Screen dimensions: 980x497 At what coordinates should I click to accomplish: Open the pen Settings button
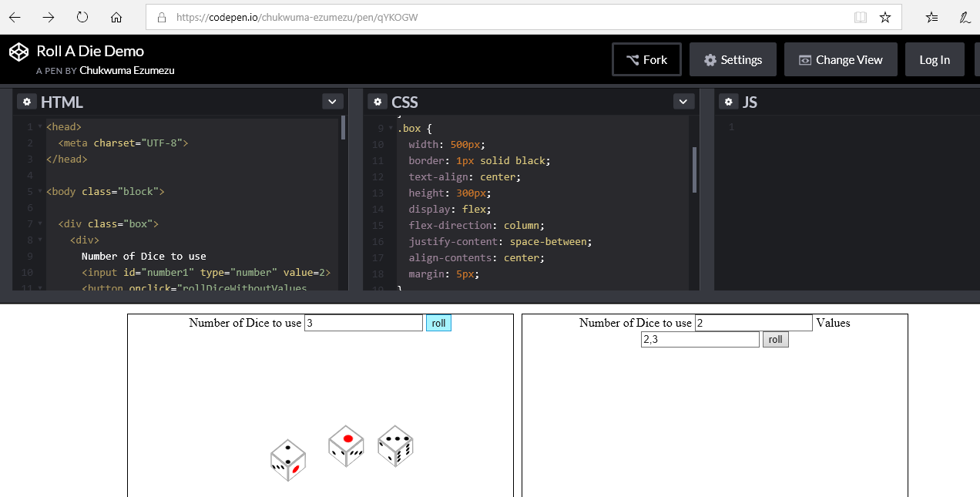733,60
